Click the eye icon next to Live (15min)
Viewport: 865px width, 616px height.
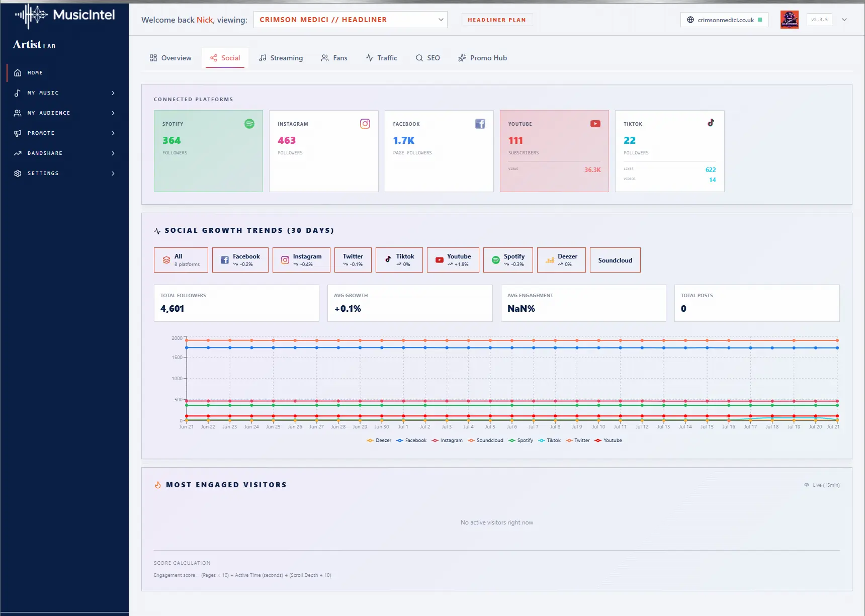pyautogui.click(x=807, y=485)
